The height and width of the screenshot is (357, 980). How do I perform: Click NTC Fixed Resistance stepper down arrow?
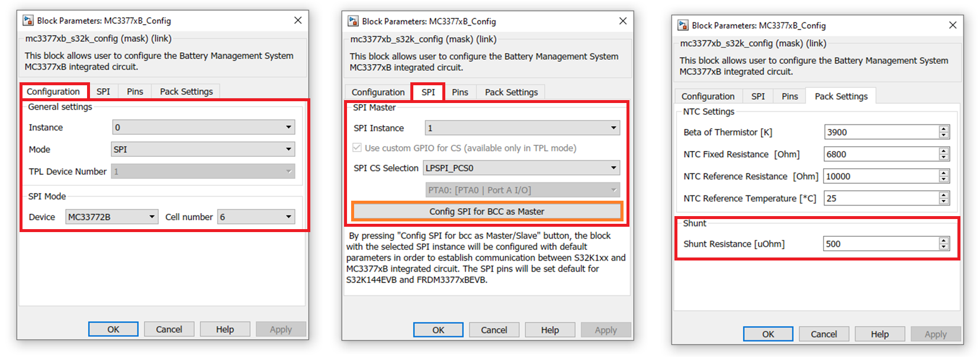944,157
